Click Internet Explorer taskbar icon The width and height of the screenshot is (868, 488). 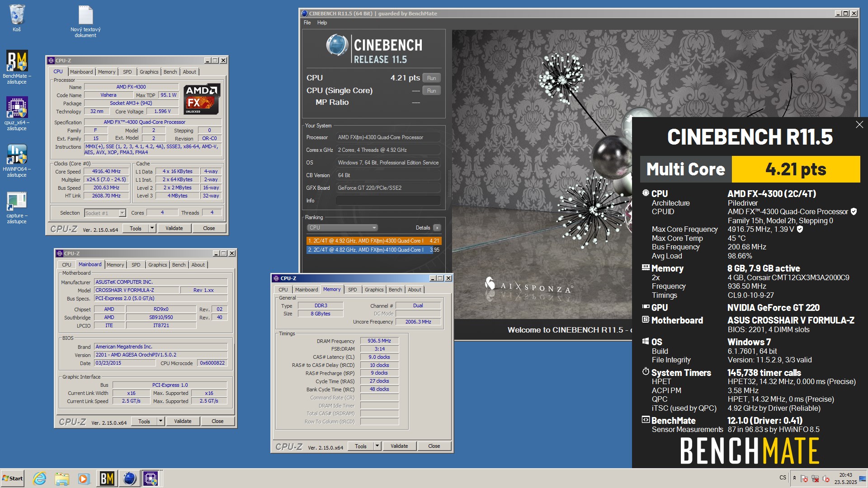40,478
